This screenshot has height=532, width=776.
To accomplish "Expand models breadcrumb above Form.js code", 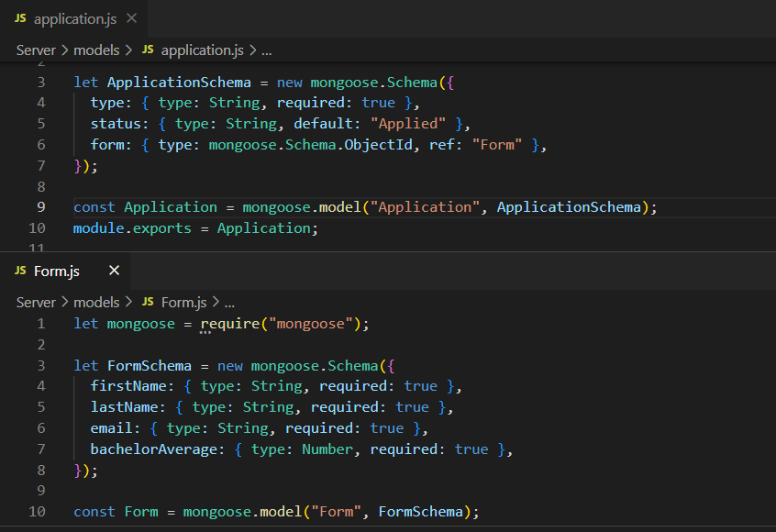I will (96, 302).
